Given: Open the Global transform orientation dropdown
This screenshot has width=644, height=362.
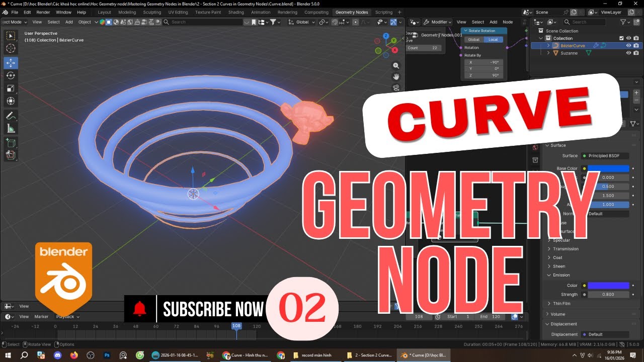Looking at the screenshot, I should [302, 22].
